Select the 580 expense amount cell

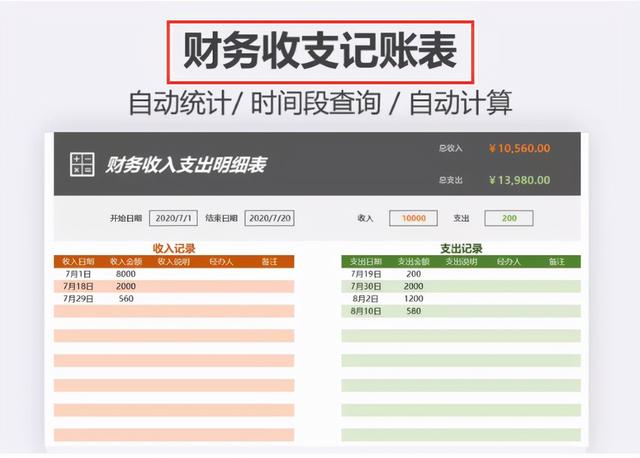pos(413,311)
